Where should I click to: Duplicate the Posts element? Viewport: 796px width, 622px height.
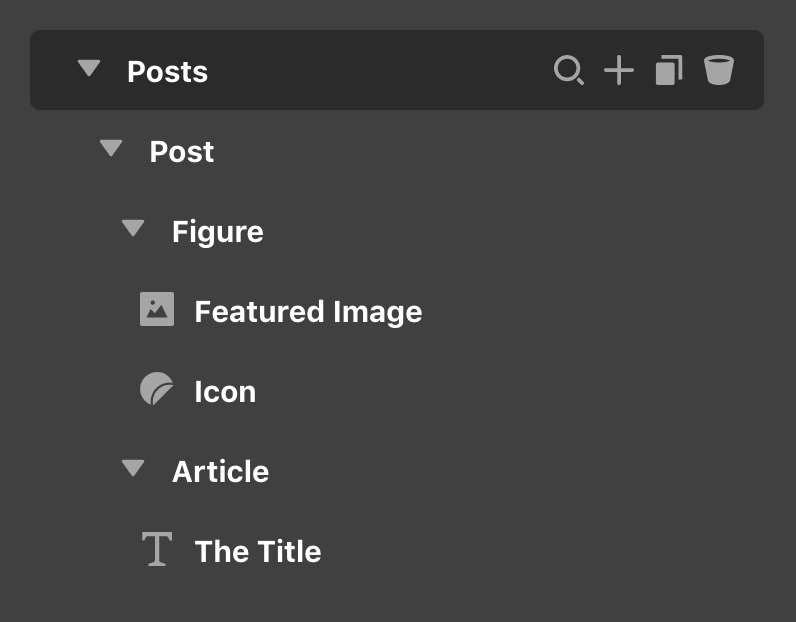point(669,70)
